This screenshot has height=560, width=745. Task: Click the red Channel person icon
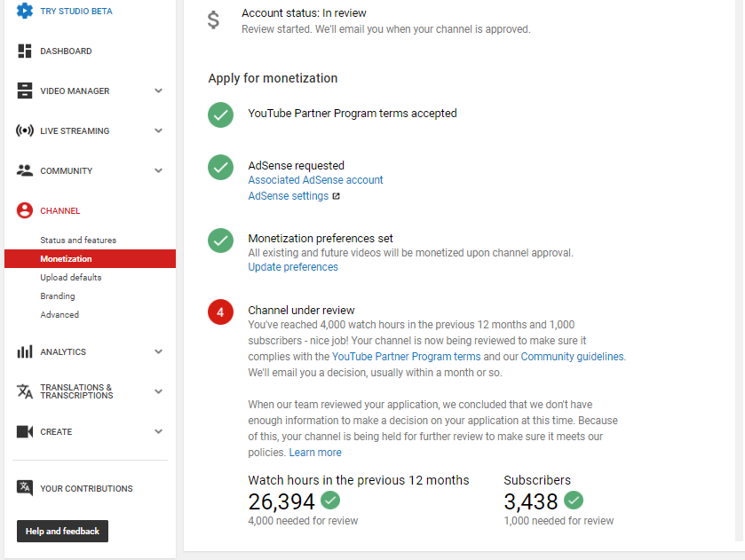25,210
